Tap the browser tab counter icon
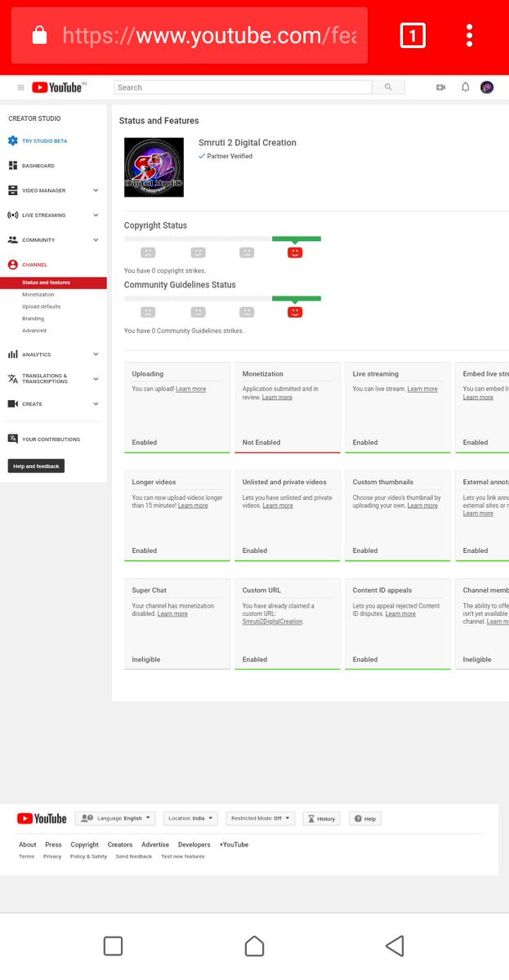The width and height of the screenshot is (509, 980). (x=413, y=35)
